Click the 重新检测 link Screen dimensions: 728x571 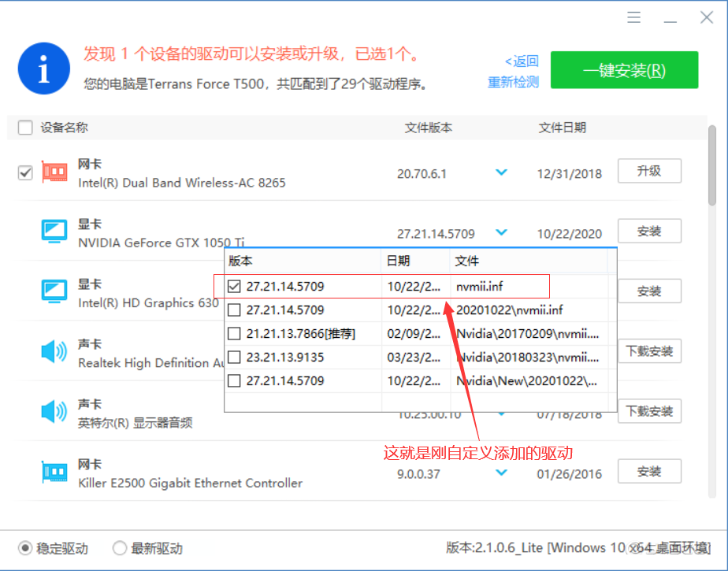pyautogui.click(x=513, y=82)
